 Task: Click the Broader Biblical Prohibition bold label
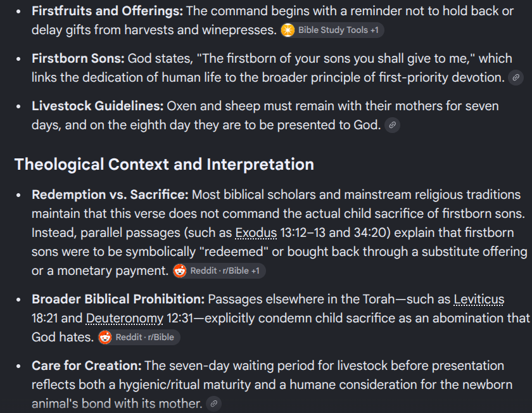(x=118, y=300)
